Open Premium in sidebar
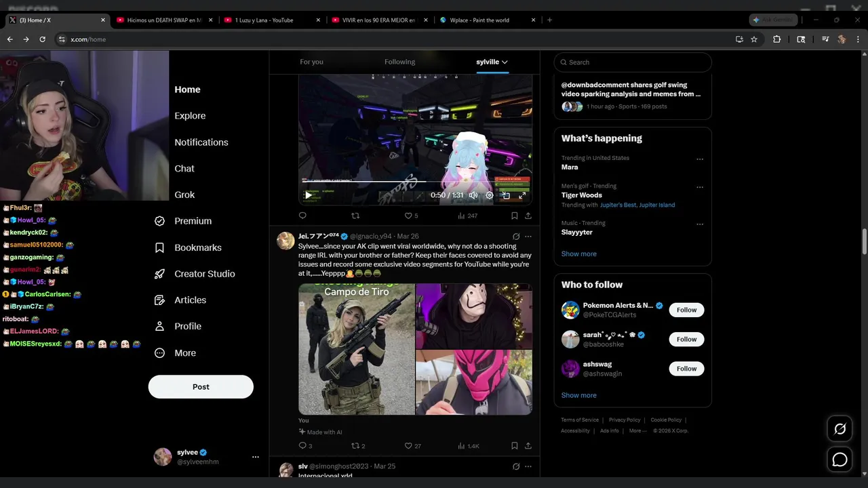The image size is (868, 488). coord(183,221)
